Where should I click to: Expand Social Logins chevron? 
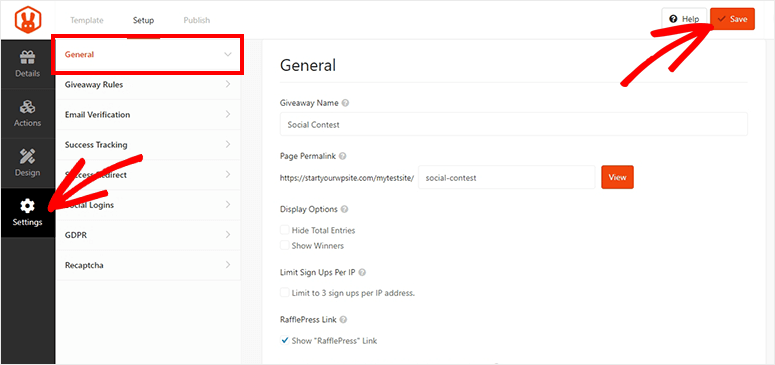(x=228, y=205)
